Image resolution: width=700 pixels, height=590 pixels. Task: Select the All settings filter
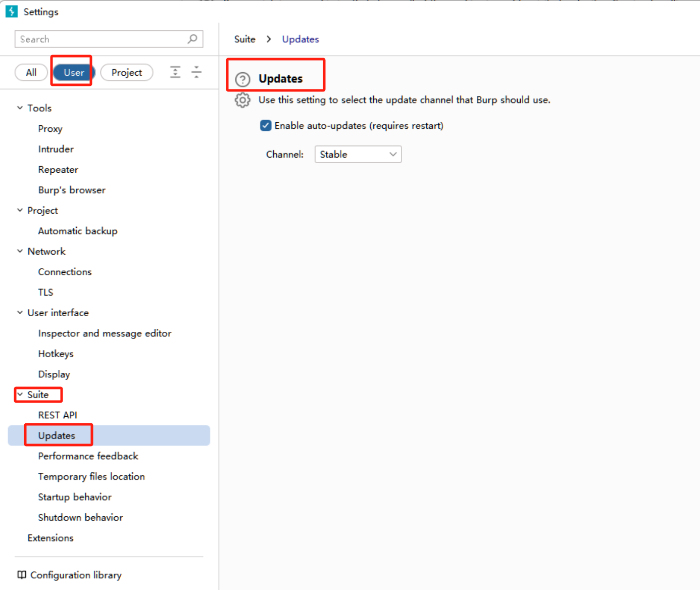pyautogui.click(x=31, y=73)
